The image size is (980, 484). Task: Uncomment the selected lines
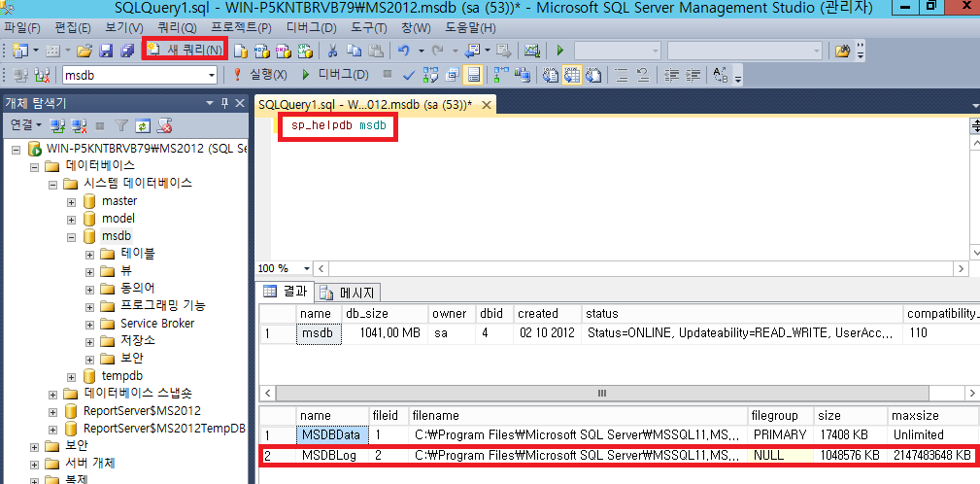(643, 75)
